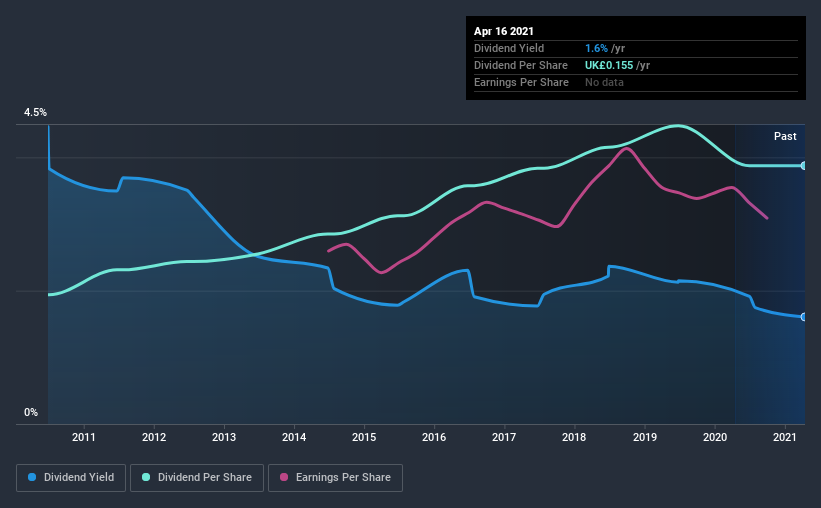Click the blue Dividend Yield legend dot
Viewport: 821px width, 508px height.
click(x=32, y=477)
